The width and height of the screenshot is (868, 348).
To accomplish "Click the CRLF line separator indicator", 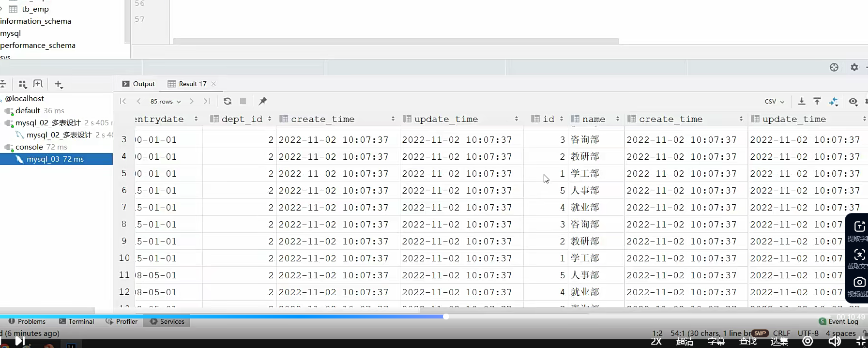I will pos(782,333).
